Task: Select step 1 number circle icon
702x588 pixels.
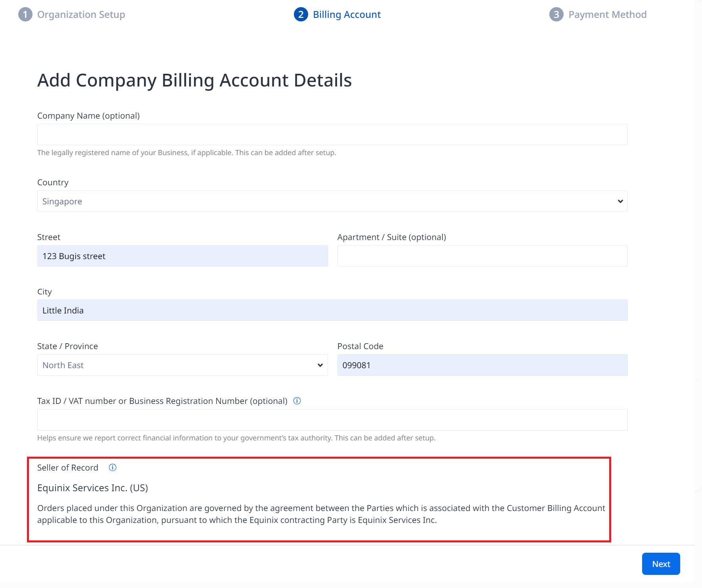Action: click(x=25, y=15)
